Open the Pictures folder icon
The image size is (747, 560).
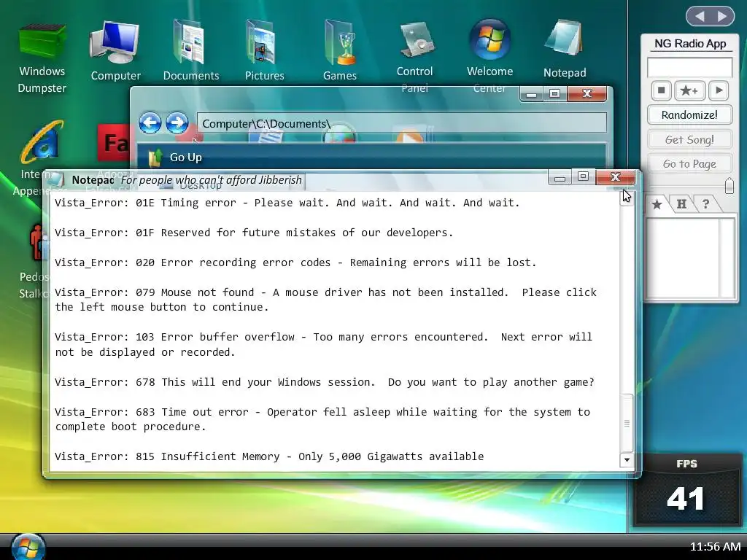tap(264, 51)
